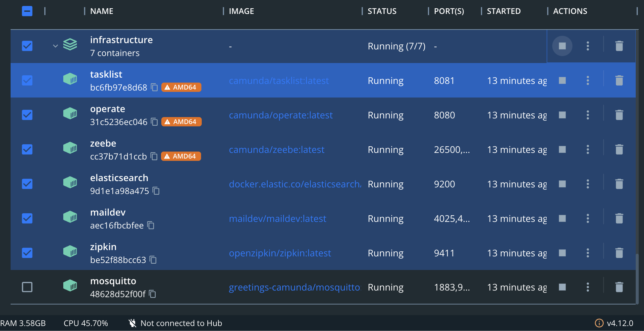Click the AMD64 warning badge on zeebe
This screenshot has height=331, width=644.
click(181, 156)
